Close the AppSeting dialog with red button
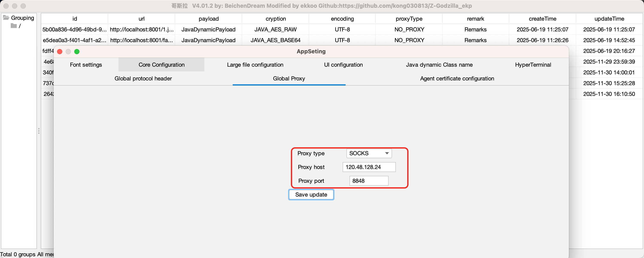644x258 pixels. coord(60,52)
